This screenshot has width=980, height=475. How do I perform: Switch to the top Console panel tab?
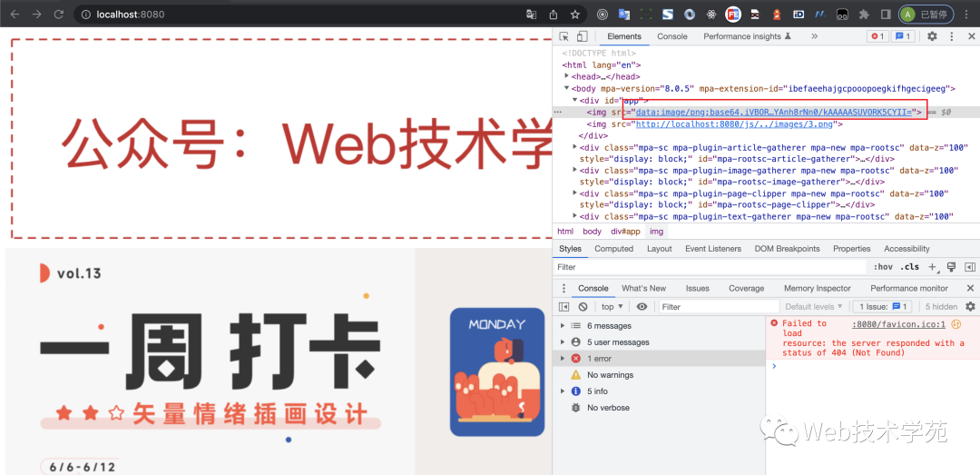pyautogui.click(x=671, y=36)
